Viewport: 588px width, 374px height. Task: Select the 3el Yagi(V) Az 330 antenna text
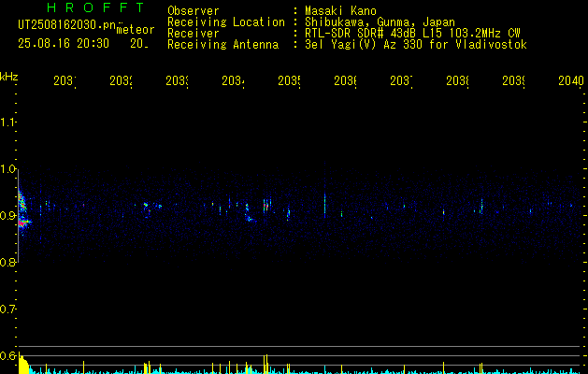tap(416, 45)
